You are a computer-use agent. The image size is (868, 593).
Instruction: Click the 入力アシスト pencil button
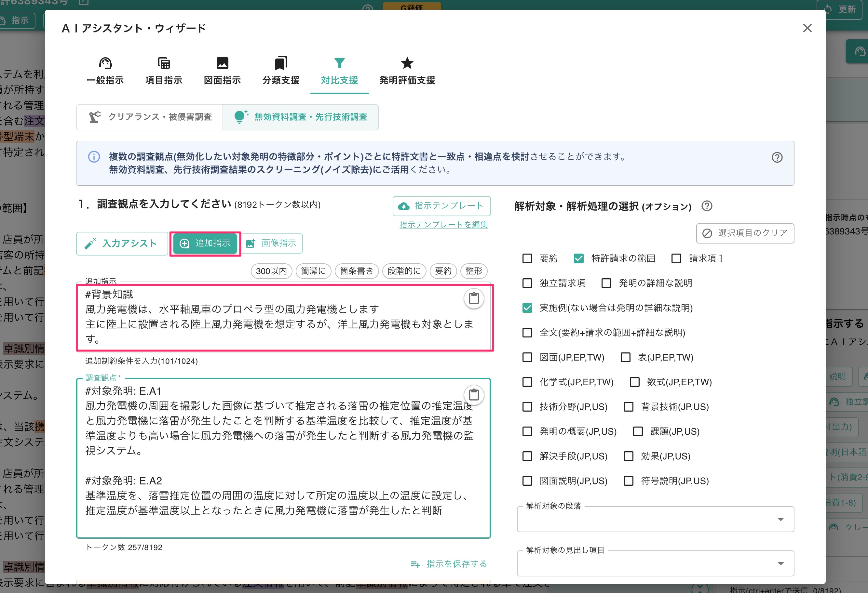[122, 243]
